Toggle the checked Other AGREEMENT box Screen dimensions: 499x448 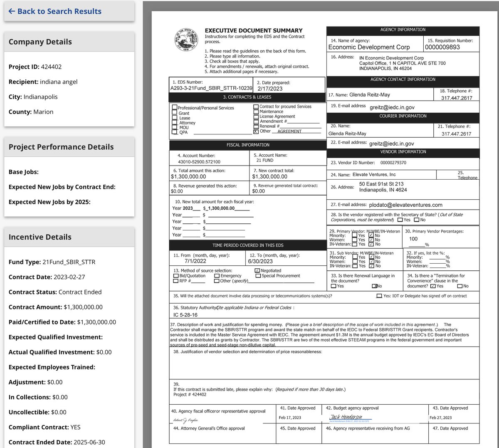(x=256, y=131)
